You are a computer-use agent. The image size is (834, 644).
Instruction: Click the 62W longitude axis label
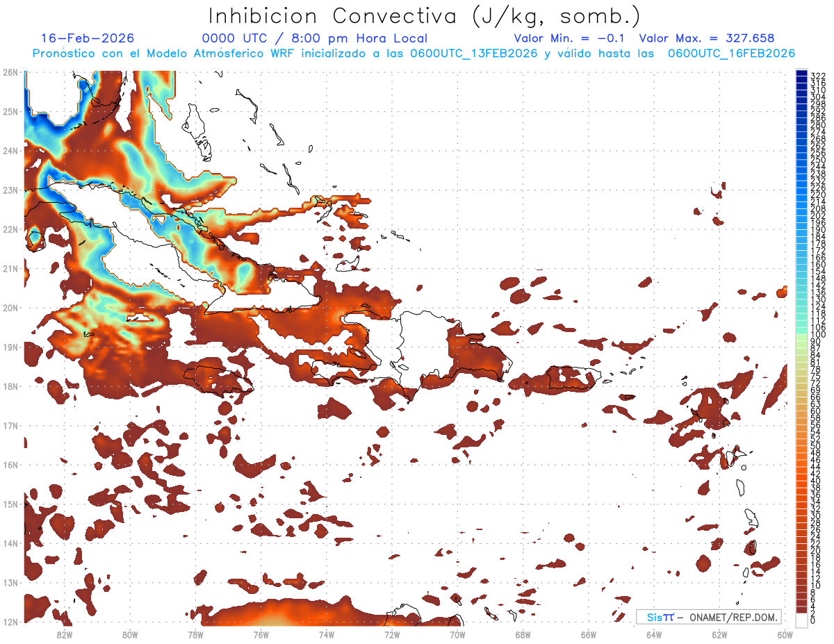tap(719, 634)
